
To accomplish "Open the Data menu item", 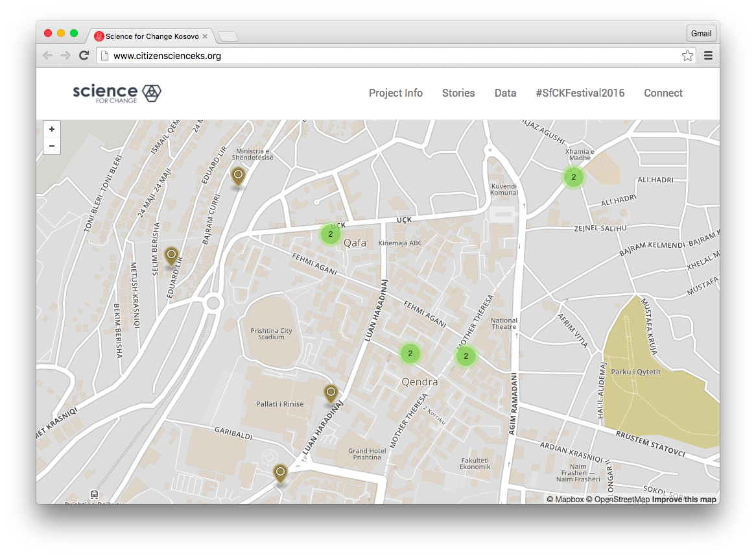I will point(505,93).
